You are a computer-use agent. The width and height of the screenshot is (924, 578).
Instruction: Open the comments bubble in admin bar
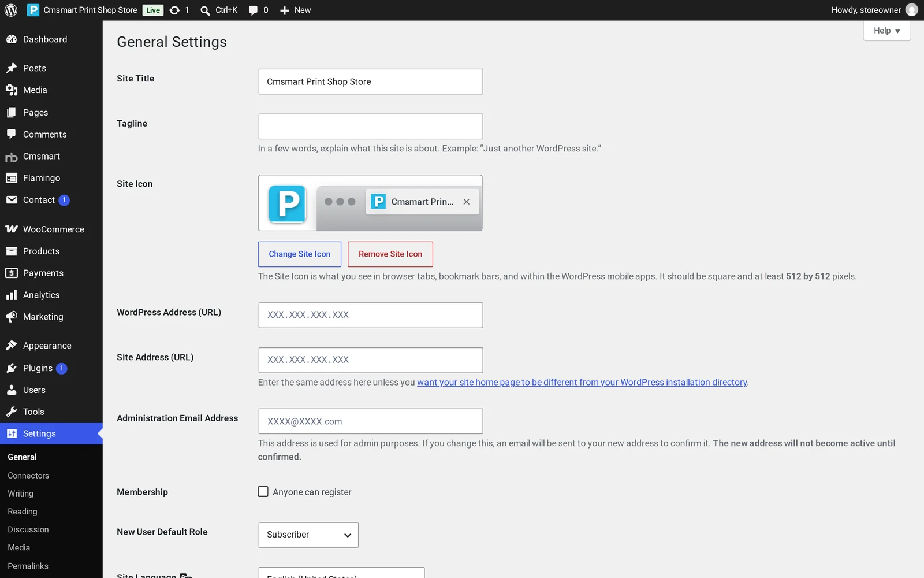point(253,10)
